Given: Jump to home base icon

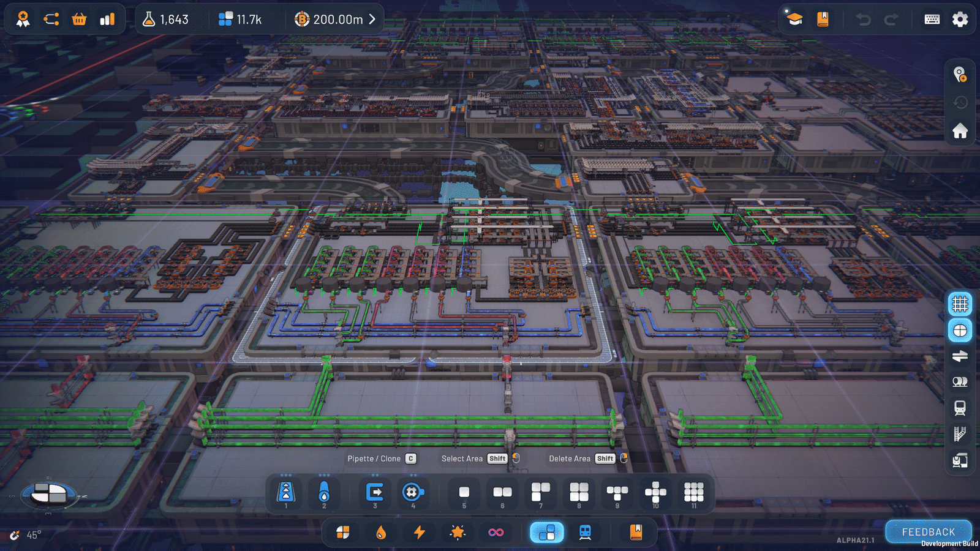Looking at the screenshot, I should pos(960,130).
